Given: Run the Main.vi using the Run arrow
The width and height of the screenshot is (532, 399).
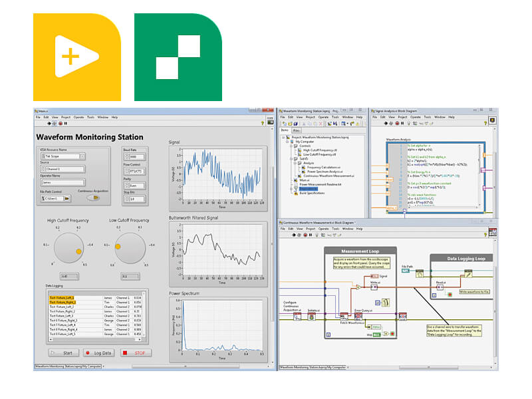Looking at the screenshot, I should coord(49,124).
